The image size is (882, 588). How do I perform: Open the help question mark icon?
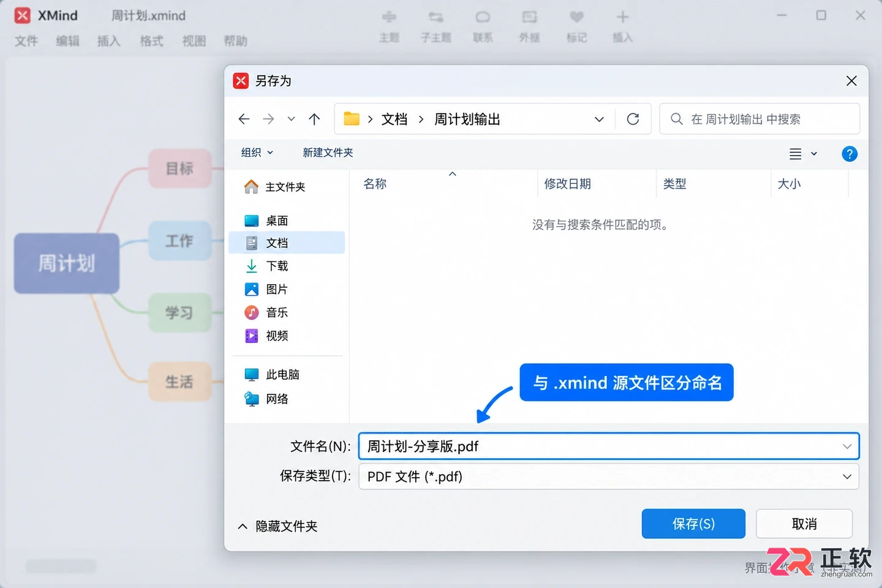coord(850,154)
